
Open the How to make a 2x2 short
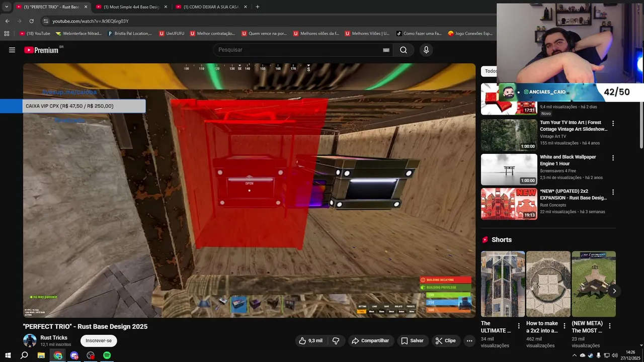(x=548, y=284)
